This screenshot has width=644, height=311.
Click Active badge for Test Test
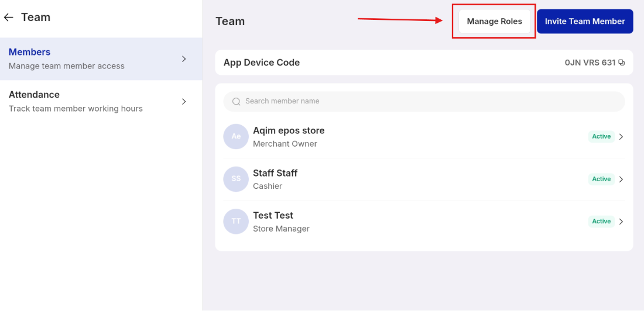tap(601, 222)
